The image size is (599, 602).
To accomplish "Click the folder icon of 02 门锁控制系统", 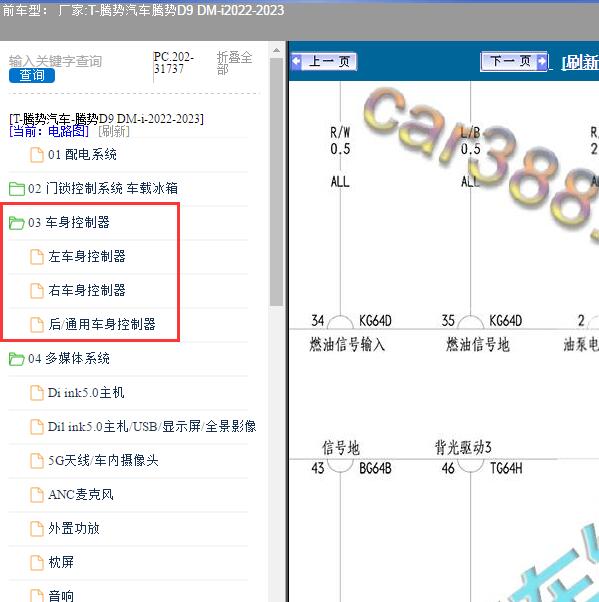I will tap(17, 189).
